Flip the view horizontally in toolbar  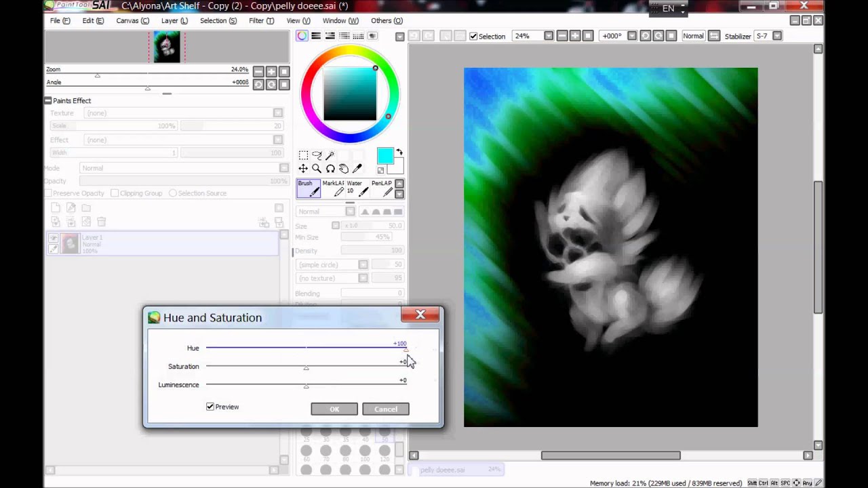pyautogui.click(x=714, y=36)
